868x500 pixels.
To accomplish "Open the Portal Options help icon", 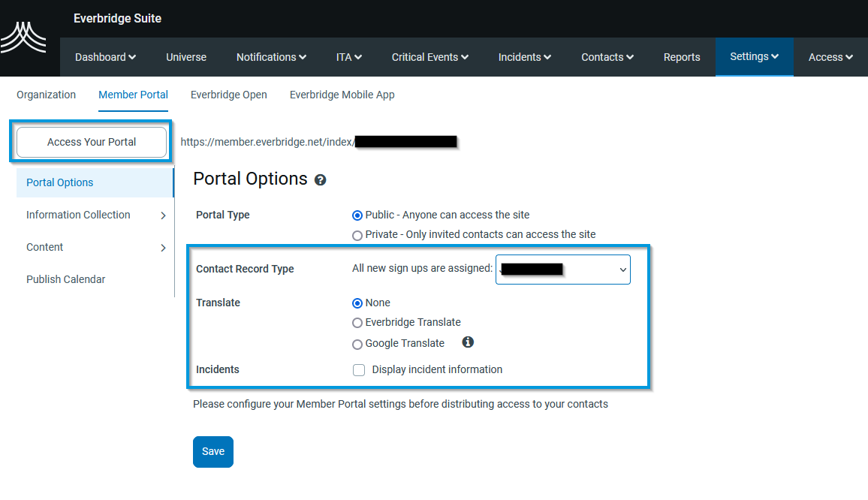I will click(x=321, y=179).
